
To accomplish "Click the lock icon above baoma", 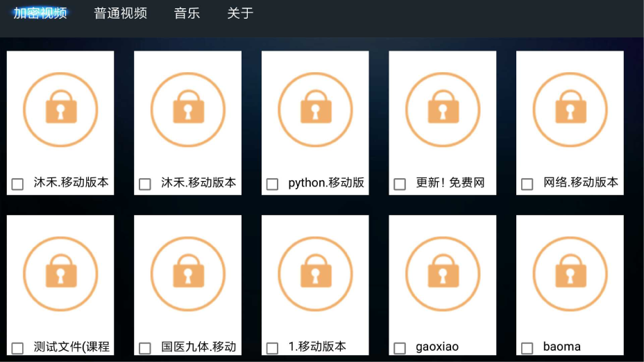I will (570, 273).
